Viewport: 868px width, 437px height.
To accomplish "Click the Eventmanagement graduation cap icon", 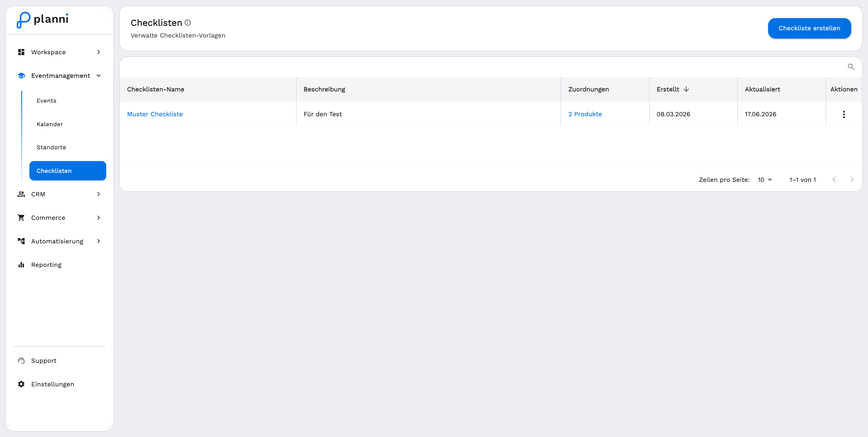I will click(x=21, y=76).
